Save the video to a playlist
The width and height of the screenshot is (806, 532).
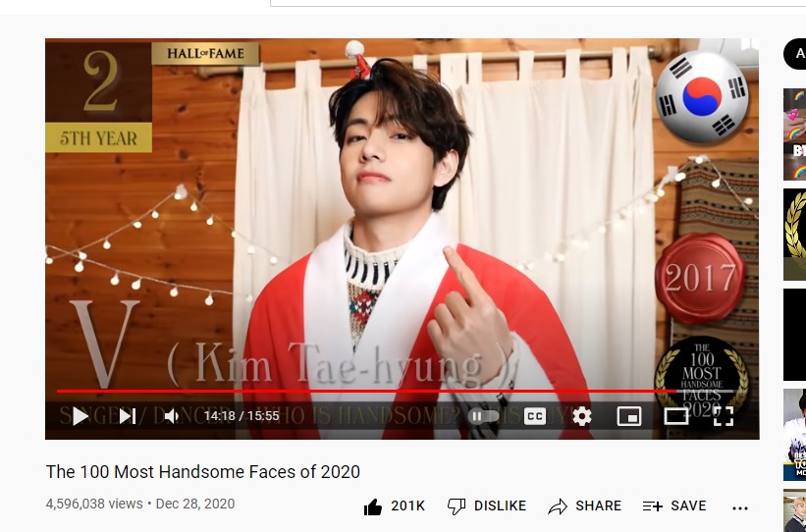(x=674, y=506)
